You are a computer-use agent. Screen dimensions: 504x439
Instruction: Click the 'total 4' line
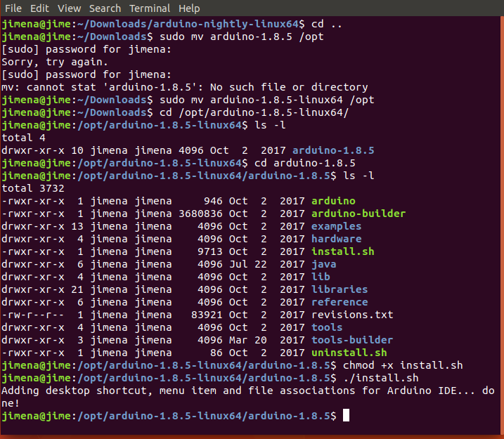click(x=23, y=138)
